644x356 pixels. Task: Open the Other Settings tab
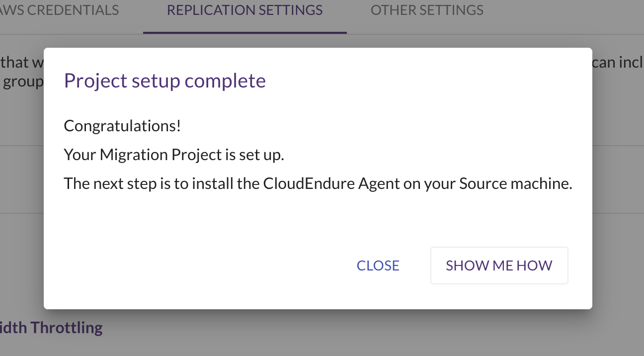[427, 10]
